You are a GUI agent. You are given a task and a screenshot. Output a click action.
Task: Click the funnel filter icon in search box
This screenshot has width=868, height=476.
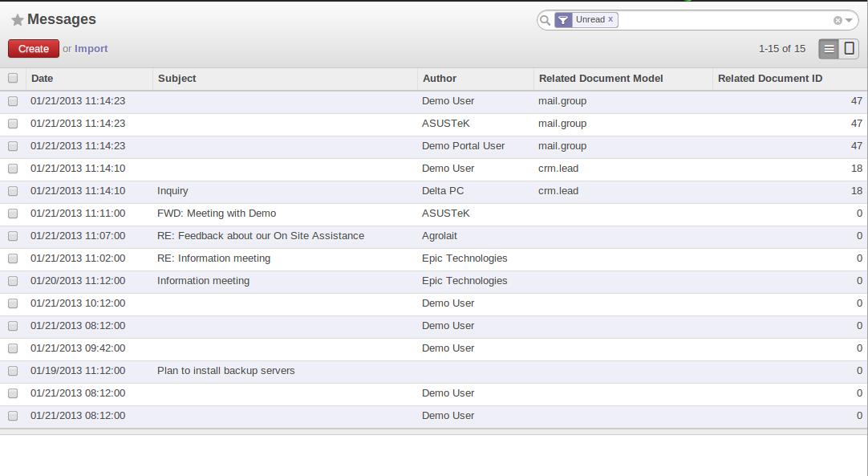point(563,21)
